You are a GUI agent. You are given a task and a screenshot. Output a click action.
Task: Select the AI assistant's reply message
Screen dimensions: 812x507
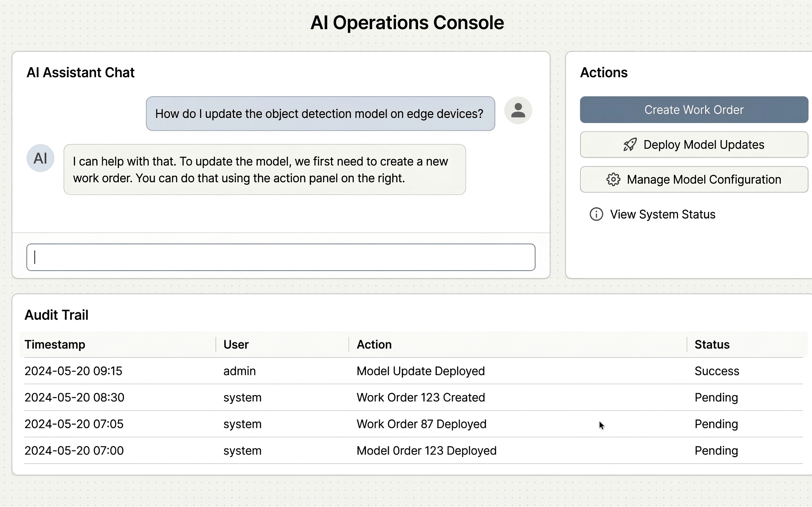(x=265, y=170)
